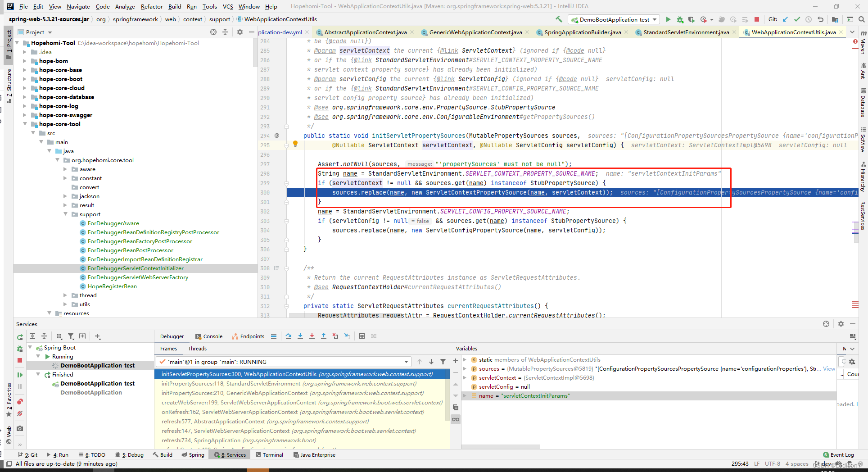
Task: Click Git Update Project blue arrow
Action: 785,19
